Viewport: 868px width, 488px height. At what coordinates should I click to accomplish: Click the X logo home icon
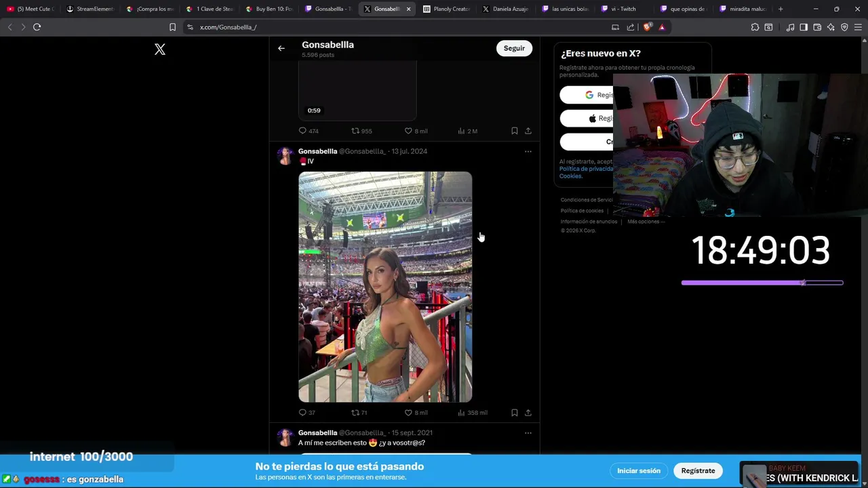(160, 49)
